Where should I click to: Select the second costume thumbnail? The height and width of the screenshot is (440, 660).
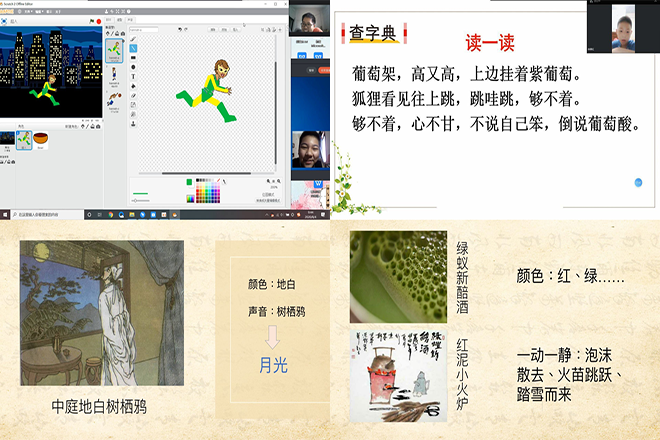pyautogui.click(x=114, y=76)
